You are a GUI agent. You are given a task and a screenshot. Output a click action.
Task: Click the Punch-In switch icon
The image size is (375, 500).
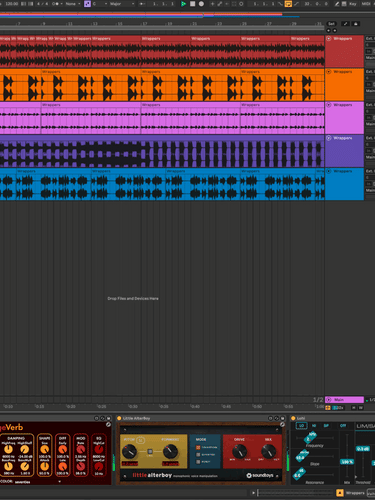tap(280, 4)
